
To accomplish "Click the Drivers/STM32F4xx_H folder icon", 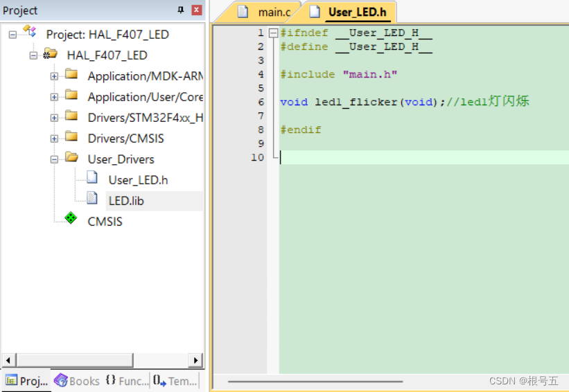I will click(71, 116).
